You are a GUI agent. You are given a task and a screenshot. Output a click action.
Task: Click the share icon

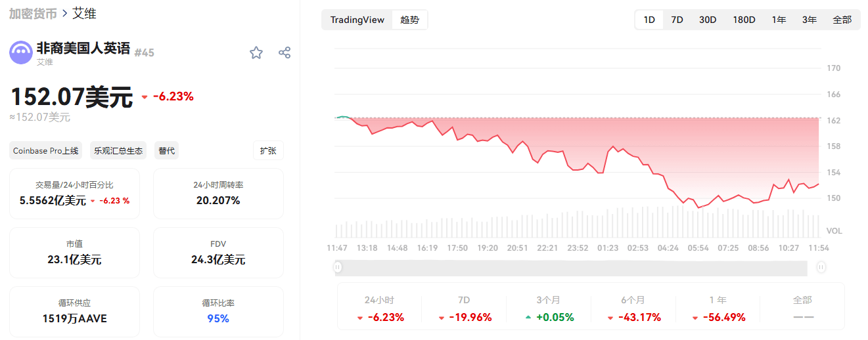(x=285, y=53)
